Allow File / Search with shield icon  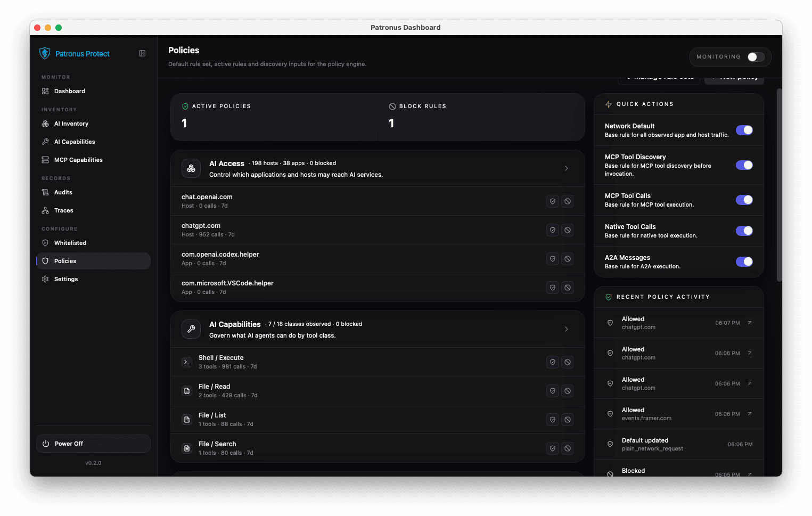pyautogui.click(x=553, y=448)
